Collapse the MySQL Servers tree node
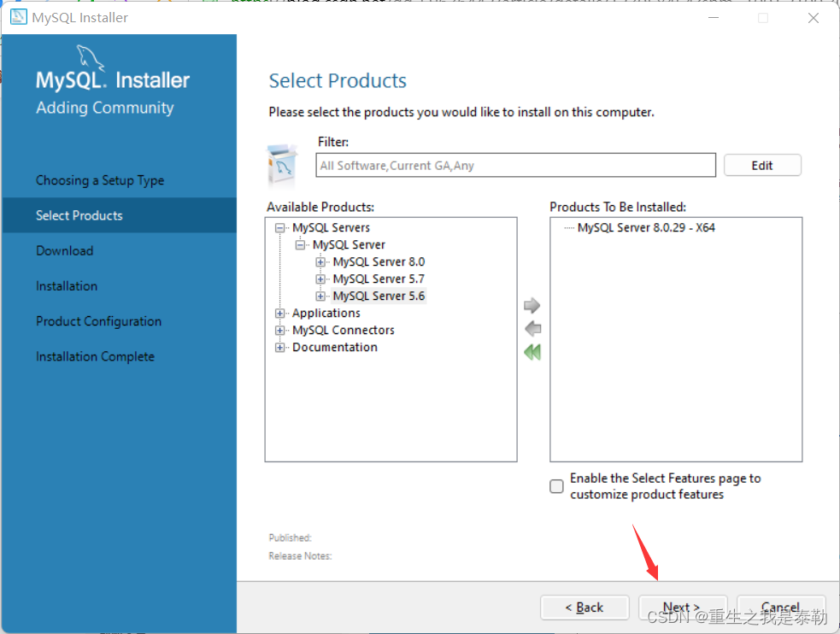 pos(279,228)
